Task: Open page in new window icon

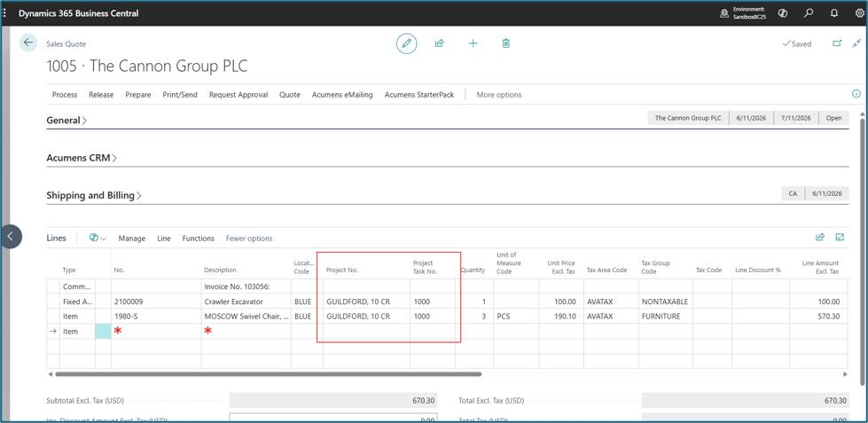Action: tap(837, 43)
